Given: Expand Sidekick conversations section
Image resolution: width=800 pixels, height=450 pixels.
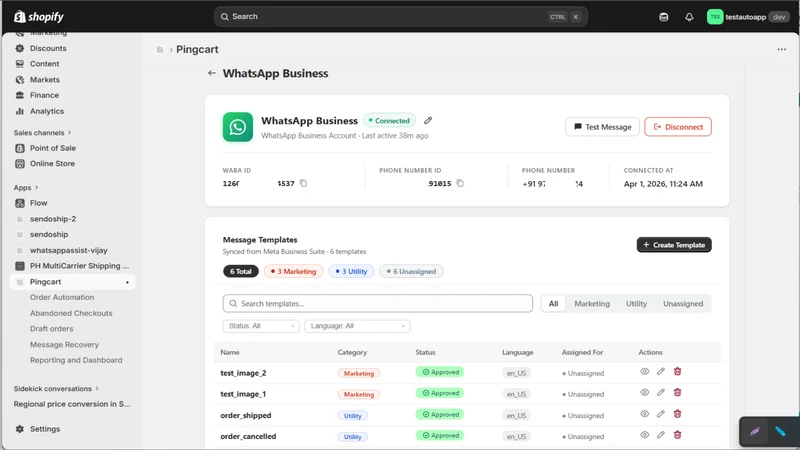Looking at the screenshot, I should pyautogui.click(x=56, y=389).
